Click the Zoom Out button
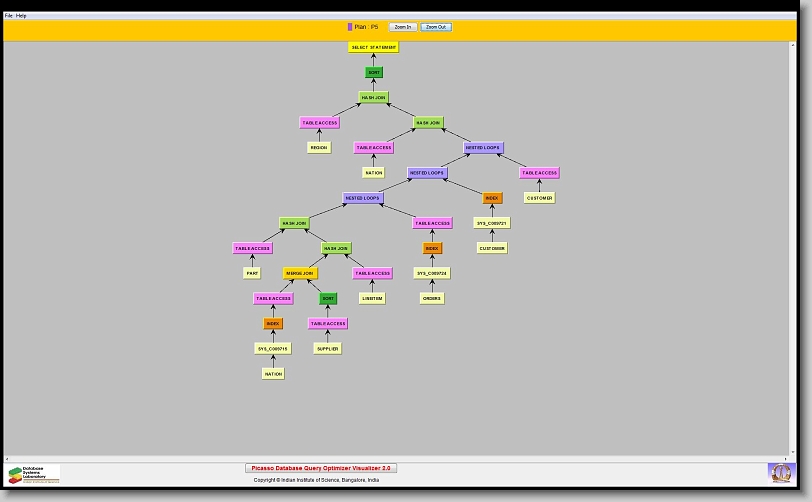Screen dimensions: 812x502 click(x=436, y=27)
